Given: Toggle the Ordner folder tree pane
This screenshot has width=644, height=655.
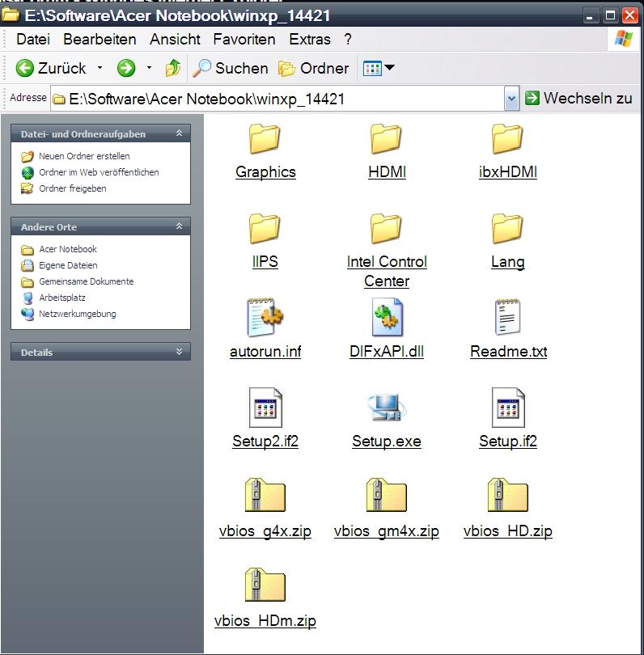Looking at the screenshot, I should 313,68.
